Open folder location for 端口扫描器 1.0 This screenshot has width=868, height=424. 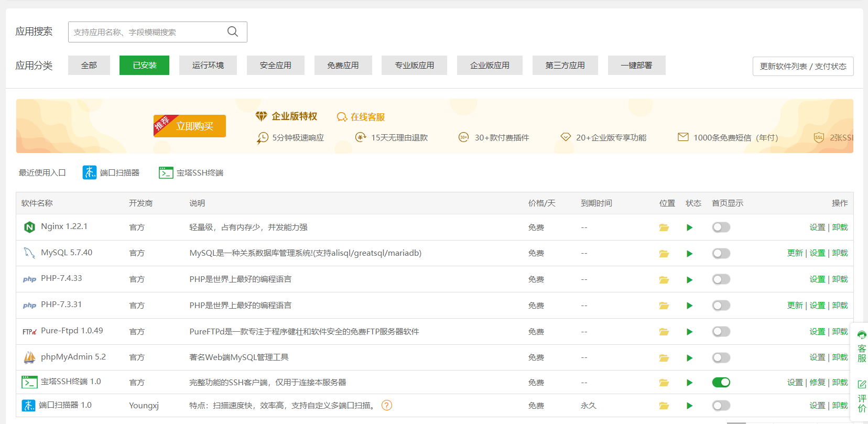pyautogui.click(x=664, y=406)
